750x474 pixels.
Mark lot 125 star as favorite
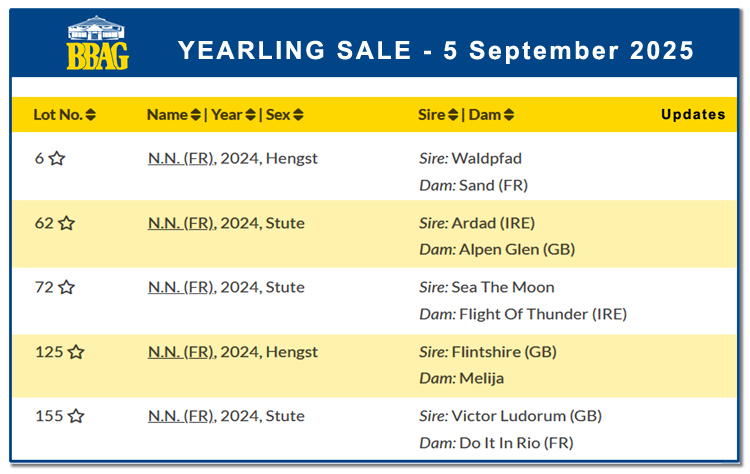coord(76,352)
